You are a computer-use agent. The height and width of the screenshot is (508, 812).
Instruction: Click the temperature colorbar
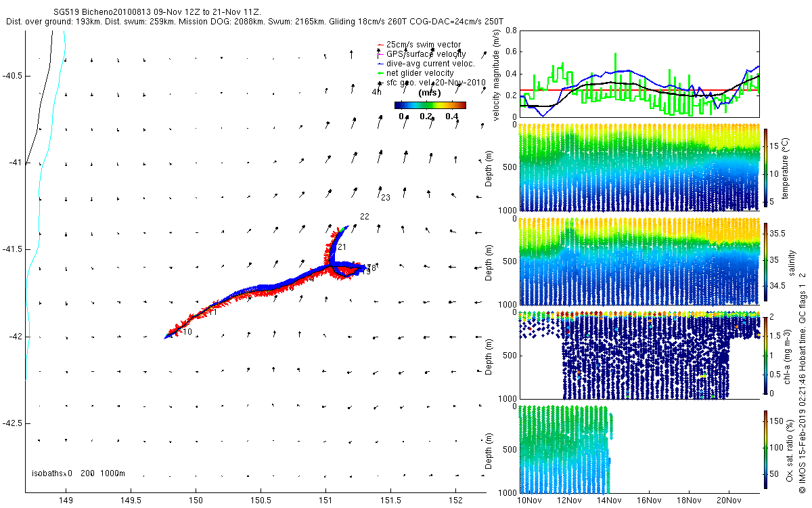(765, 168)
